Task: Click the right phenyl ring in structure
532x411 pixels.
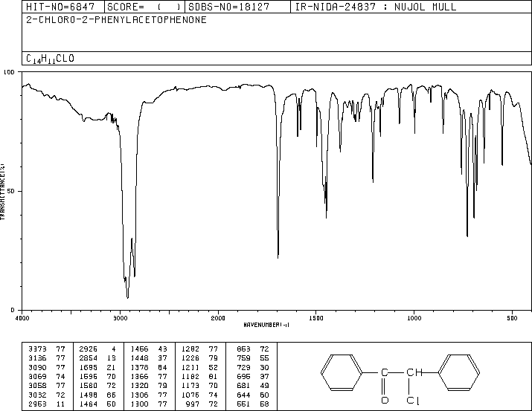Action: coord(459,372)
